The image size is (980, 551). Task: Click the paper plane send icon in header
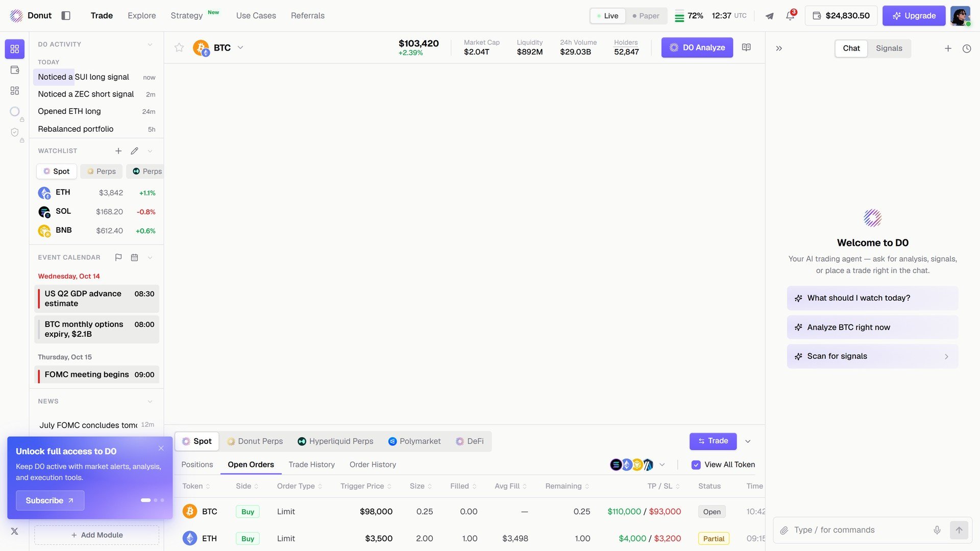click(769, 16)
